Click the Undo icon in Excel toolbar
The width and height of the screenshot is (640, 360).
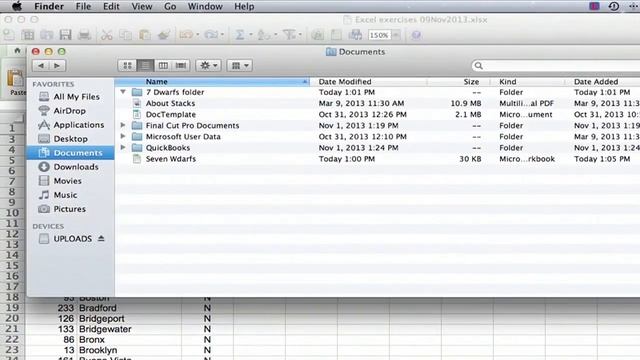click(x=186, y=35)
